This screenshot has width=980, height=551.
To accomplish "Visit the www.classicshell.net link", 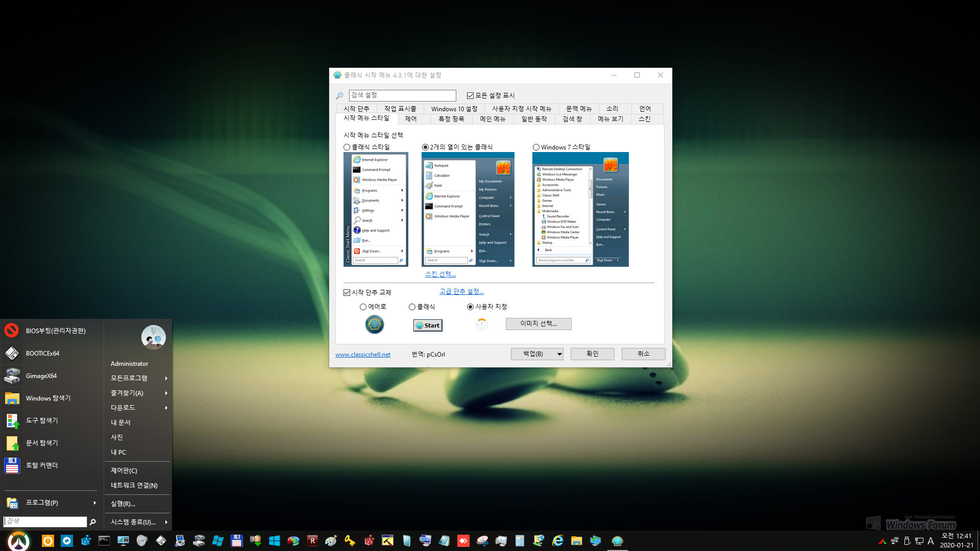I will [362, 355].
